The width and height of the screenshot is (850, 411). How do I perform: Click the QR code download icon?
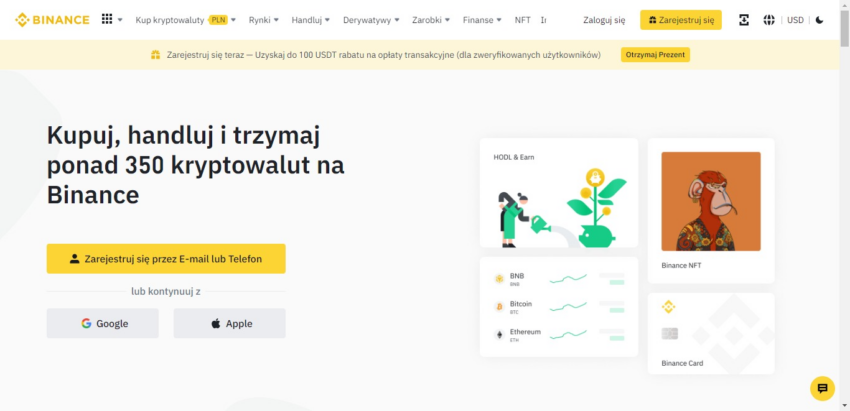pos(744,20)
